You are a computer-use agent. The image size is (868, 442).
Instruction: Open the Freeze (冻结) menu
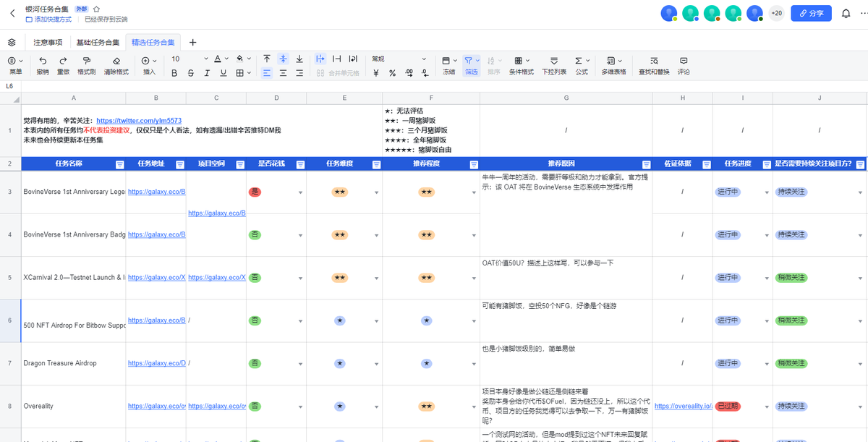[448, 65]
